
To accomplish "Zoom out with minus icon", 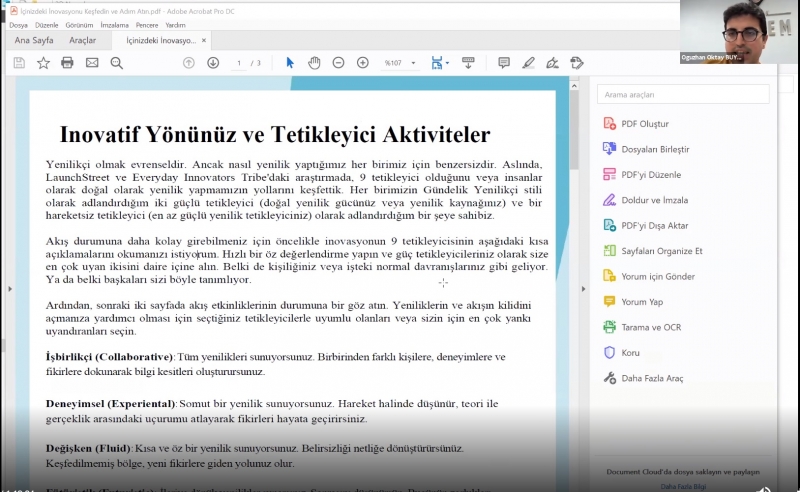I will tap(338, 63).
